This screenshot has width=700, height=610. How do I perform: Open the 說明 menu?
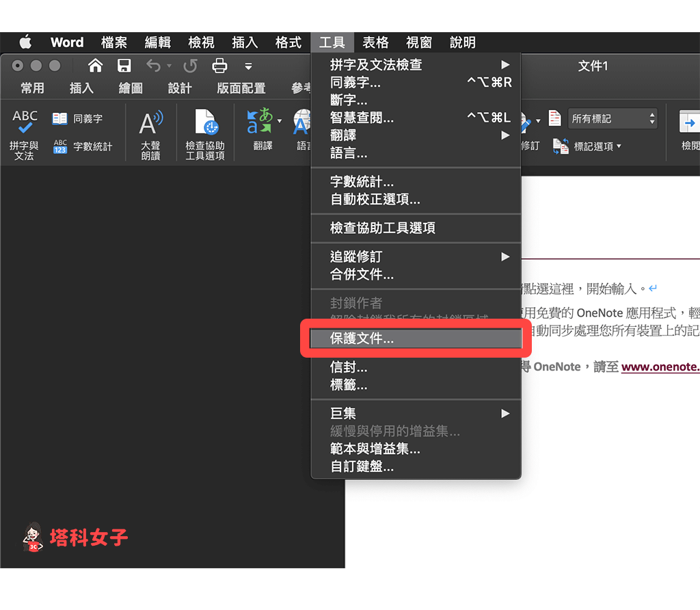463,42
